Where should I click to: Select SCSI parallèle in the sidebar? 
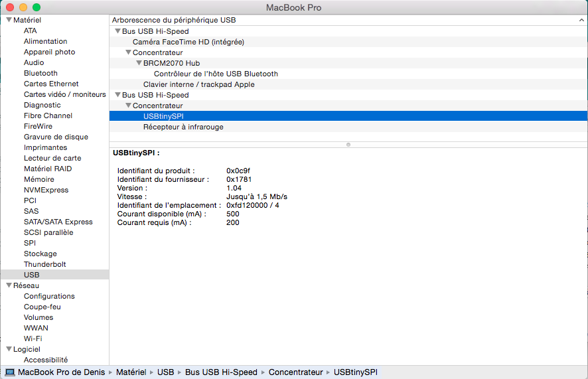[48, 232]
